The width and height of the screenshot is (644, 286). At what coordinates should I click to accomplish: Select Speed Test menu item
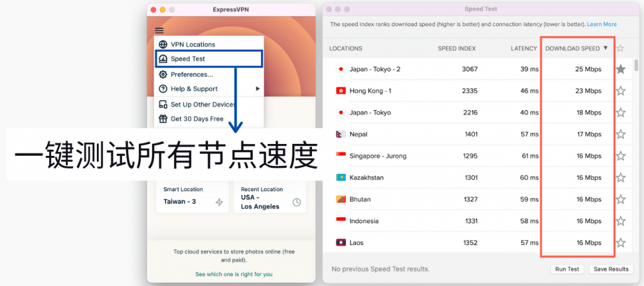click(209, 58)
